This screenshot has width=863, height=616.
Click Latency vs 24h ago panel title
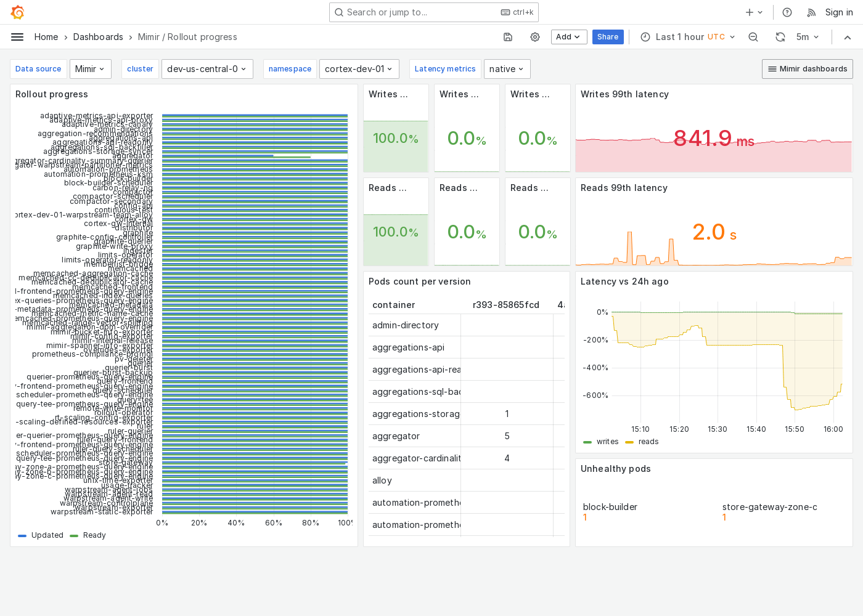[x=624, y=282]
